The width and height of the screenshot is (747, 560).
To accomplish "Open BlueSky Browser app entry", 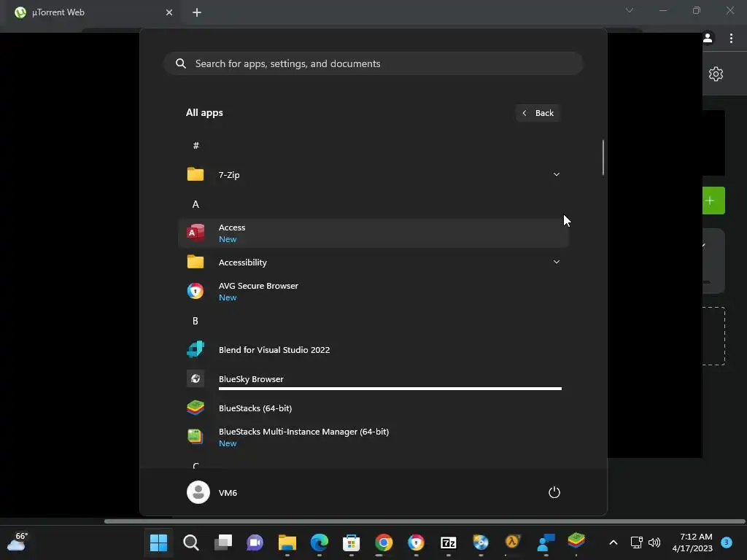I will [373, 379].
